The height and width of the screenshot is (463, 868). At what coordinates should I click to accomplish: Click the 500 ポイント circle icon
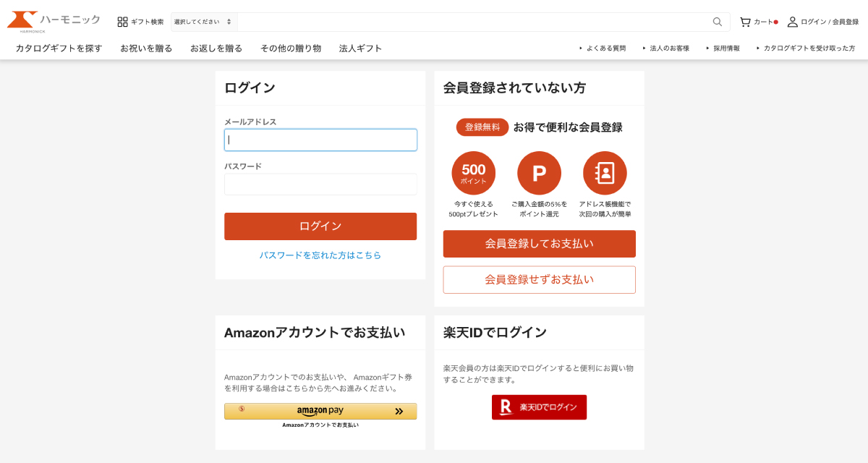pyautogui.click(x=474, y=173)
